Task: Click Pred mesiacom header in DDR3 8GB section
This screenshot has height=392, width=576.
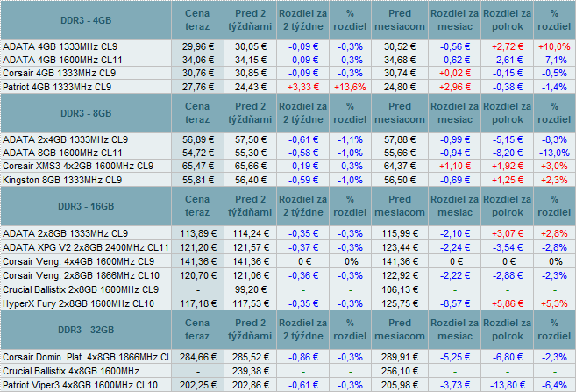Action: tap(400, 113)
